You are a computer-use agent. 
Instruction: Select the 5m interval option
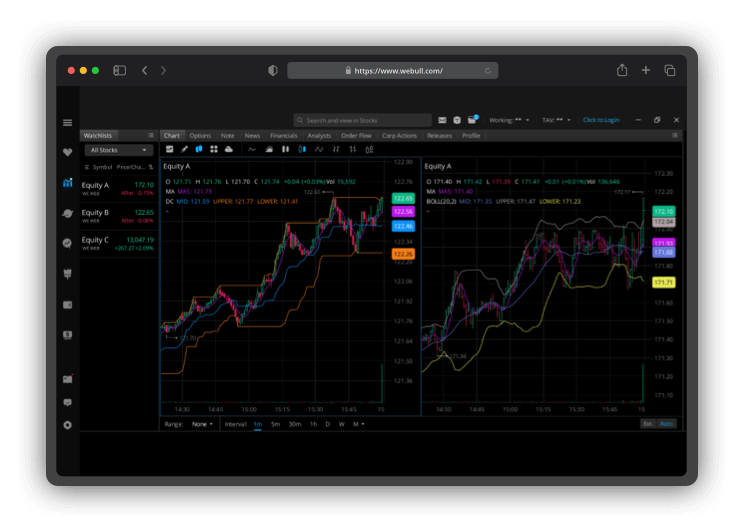(275, 424)
